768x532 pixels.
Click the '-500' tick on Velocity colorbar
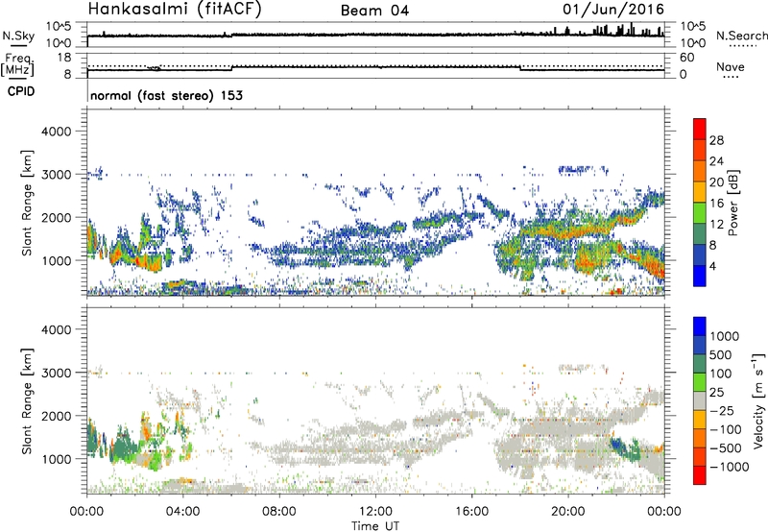(725, 447)
